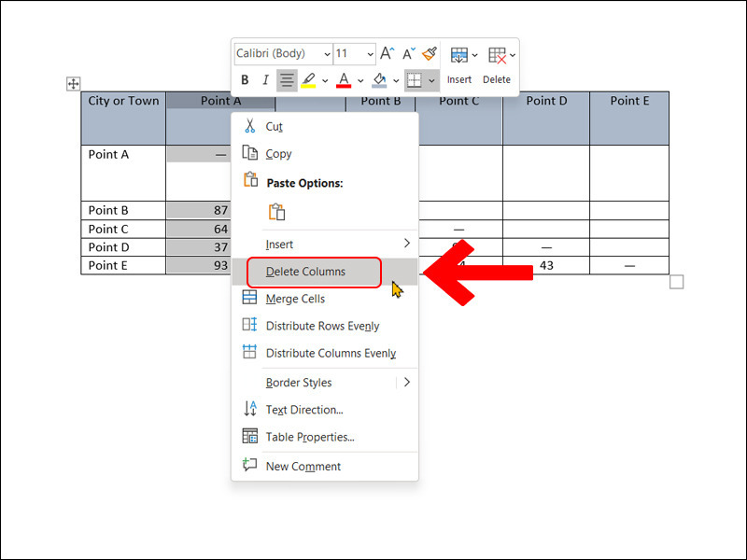This screenshot has height=560, width=747.
Task: Click the table move handle icon
Action: click(73, 84)
